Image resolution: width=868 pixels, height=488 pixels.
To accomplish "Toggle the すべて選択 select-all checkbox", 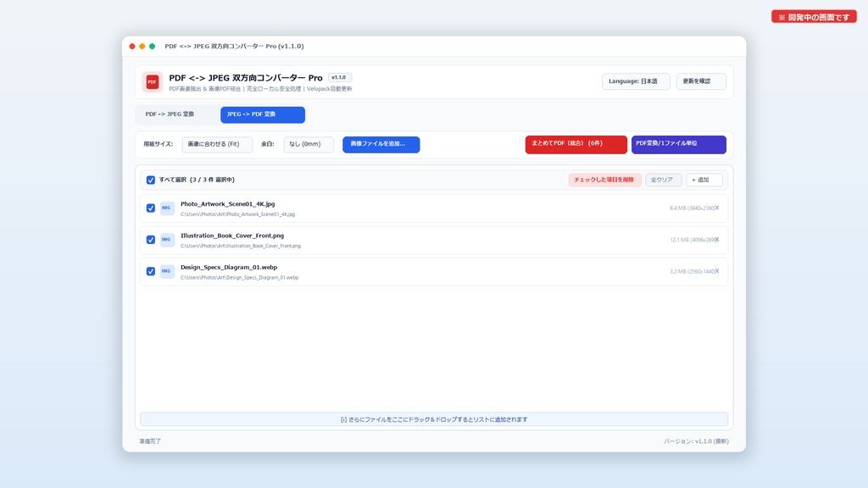I will [x=151, y=180].
